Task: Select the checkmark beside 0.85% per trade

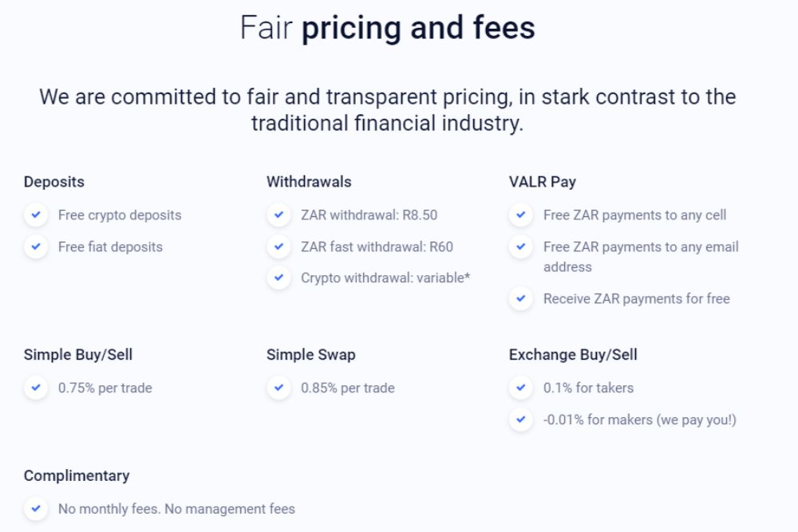Action: pos(279,388)
